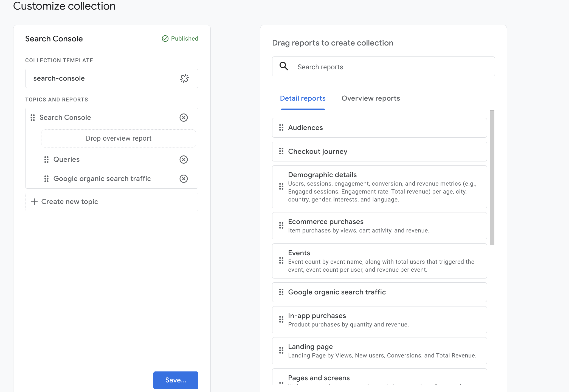This screenshot has height=392, width=569.
Task: Click the unlink template icon next to search-console
Action: pos(184,78)
